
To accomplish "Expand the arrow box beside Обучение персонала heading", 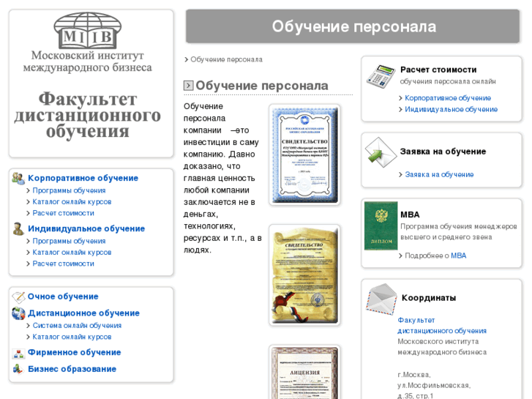I will pyautogui.click(x=188, y=86).
